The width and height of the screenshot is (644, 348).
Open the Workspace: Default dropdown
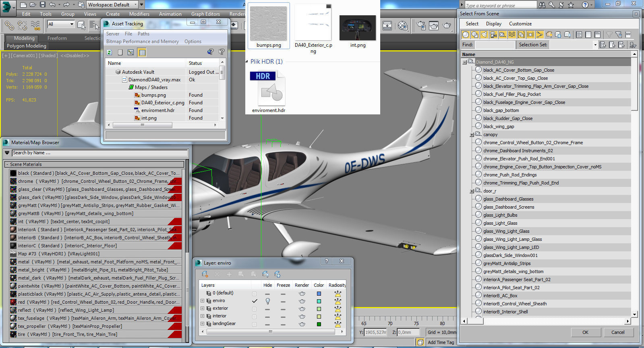[112, 5]
